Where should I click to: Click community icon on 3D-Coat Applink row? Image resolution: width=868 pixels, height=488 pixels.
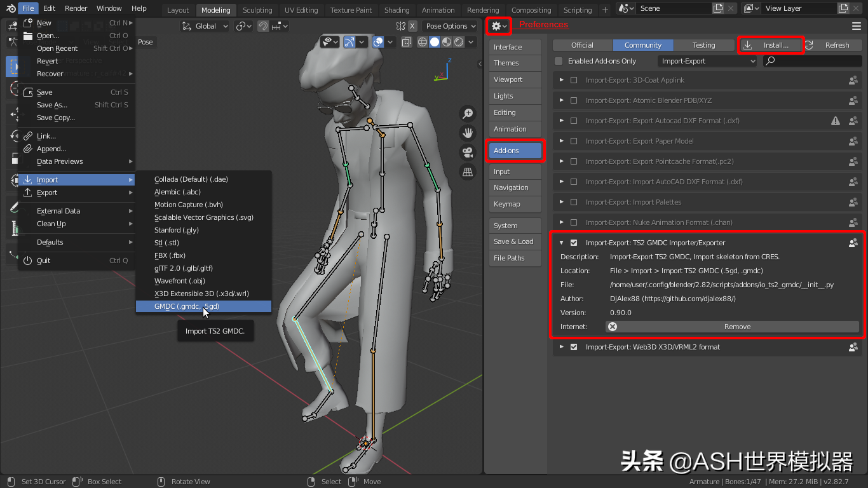(x=853, y=80)
